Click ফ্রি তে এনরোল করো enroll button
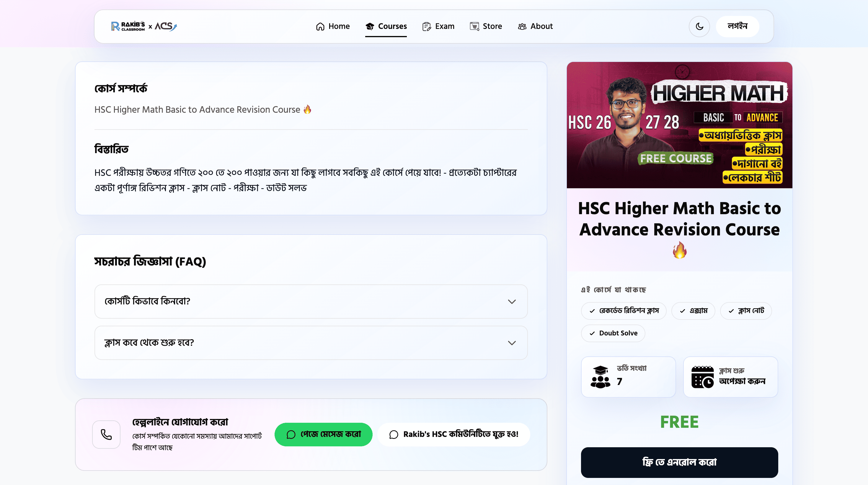Screen dimensions: 868x485 coord(679,463)
